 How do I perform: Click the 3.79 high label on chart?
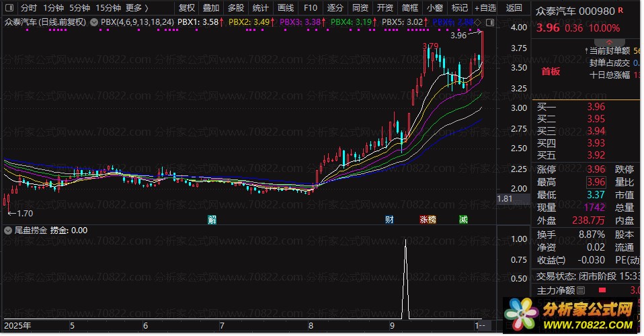tap(430, 46)
